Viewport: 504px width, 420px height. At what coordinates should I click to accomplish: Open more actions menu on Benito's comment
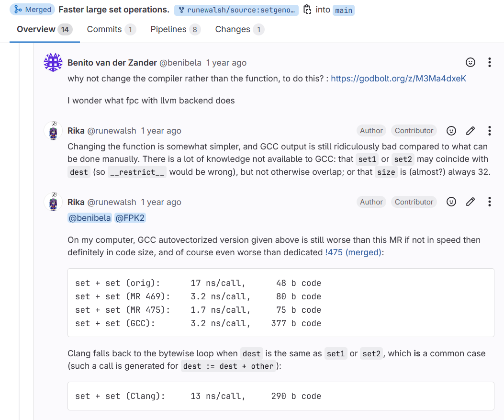489,62
